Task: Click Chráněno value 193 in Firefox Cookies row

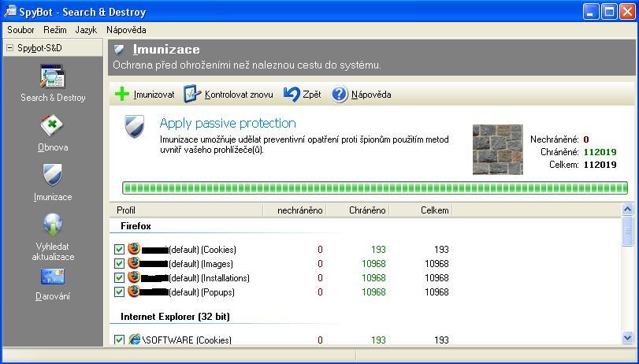Action: tap(378, 250)
